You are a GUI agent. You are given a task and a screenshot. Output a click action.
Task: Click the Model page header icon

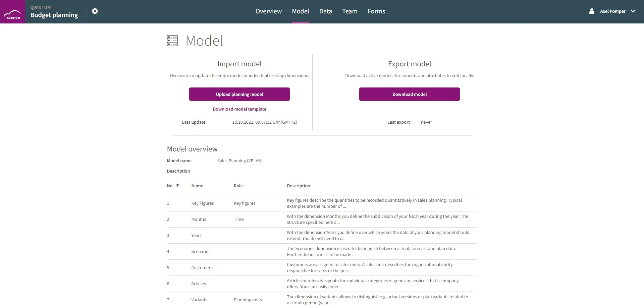[172, 41]
